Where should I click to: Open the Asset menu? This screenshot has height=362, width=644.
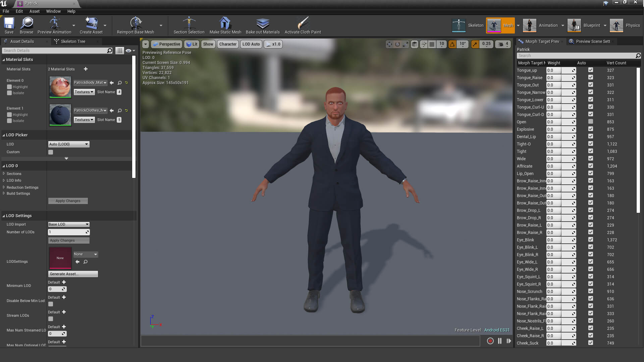[34, 11]
